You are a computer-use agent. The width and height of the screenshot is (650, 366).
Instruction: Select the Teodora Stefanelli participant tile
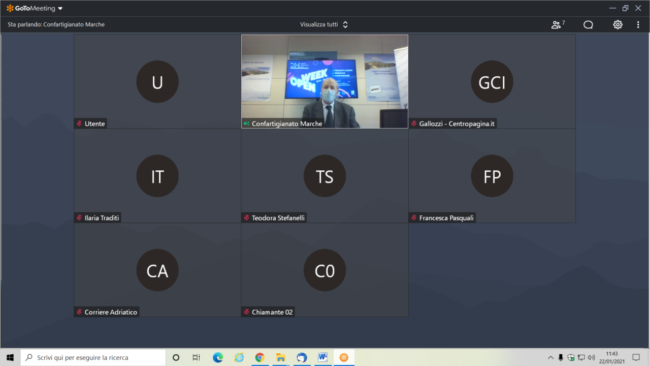(325, 176)
